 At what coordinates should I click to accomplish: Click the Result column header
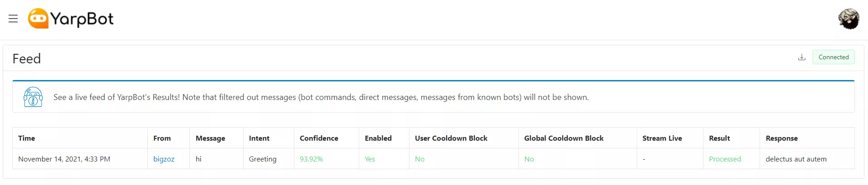coord(720,138)
